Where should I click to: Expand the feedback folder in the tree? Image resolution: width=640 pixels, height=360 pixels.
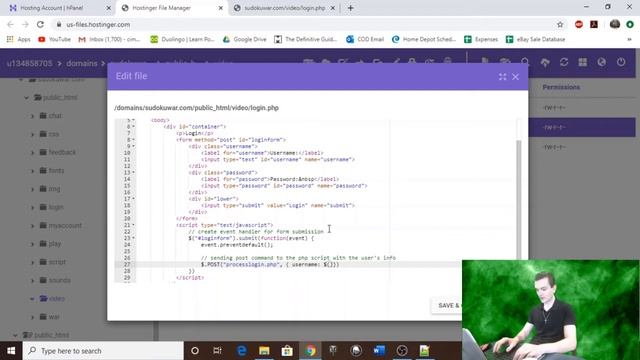(32, 153)
